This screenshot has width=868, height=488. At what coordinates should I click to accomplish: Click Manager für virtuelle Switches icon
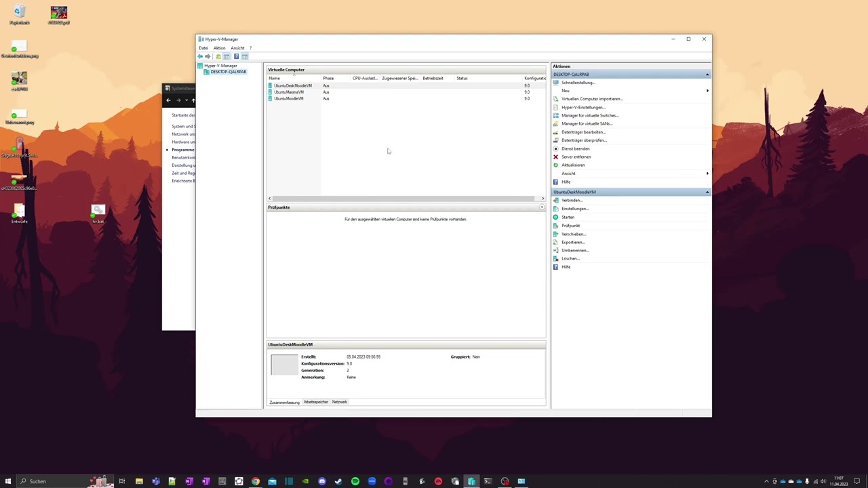pyautogui.click(x=556, y=115)
